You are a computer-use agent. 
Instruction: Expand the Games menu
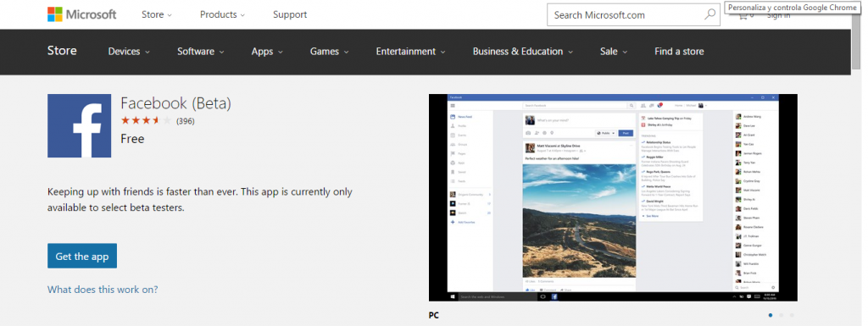330,52
